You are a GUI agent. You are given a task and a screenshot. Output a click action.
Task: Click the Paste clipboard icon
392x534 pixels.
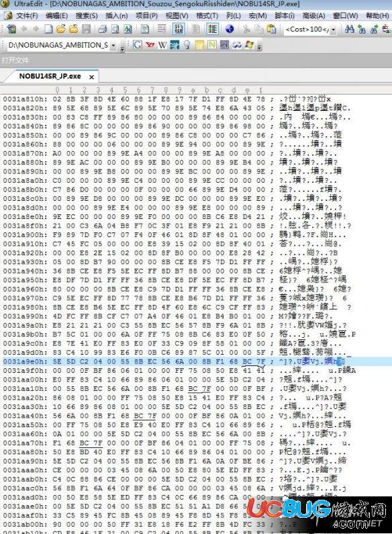(x=271, y=30)
